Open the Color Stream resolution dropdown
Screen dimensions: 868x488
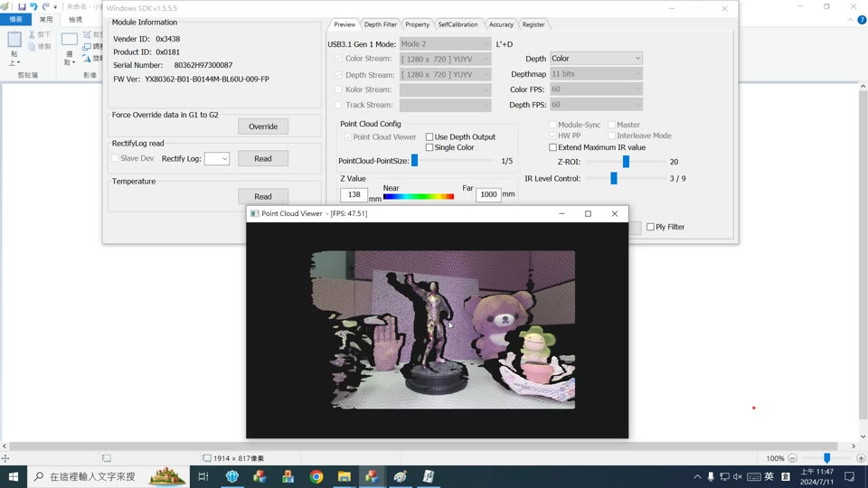pos(445,59)
